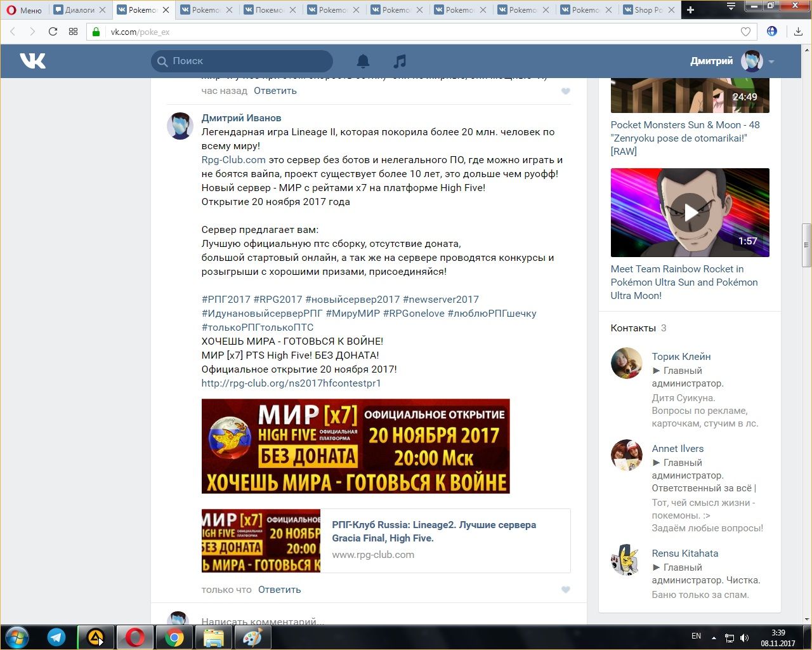Image resolution: width=812 pixels, height=650 pixels.
Task: Open Pocket Monsters Sun & Moon - 48 title
Action: [x=685, y=138]
